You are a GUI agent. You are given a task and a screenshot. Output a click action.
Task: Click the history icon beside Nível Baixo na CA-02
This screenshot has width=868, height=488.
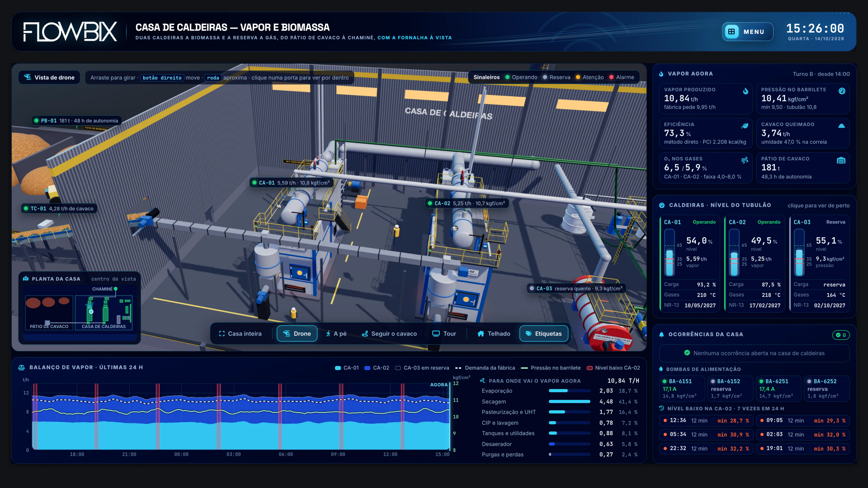coord(662,408)
